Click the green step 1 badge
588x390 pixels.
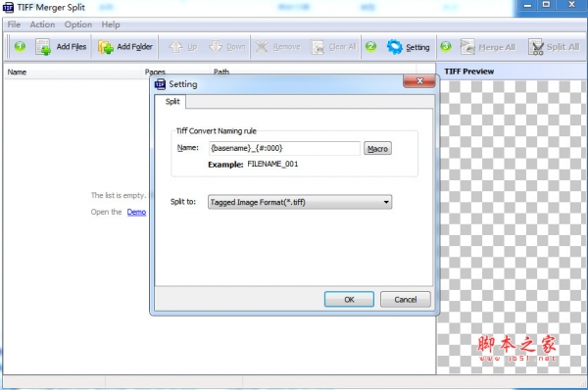coord(20,46)
